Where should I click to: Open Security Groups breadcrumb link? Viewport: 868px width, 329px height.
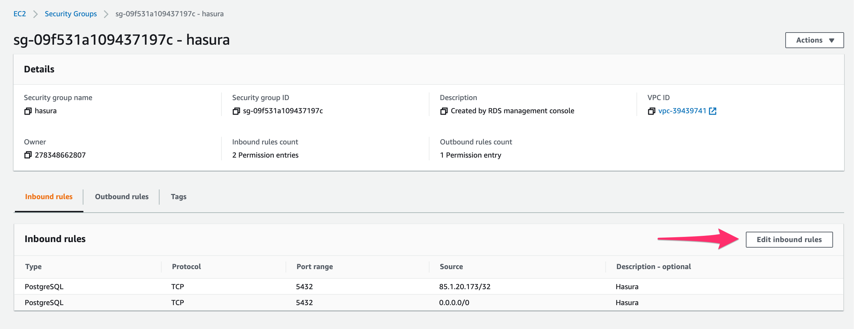click(x=71, y=14)
